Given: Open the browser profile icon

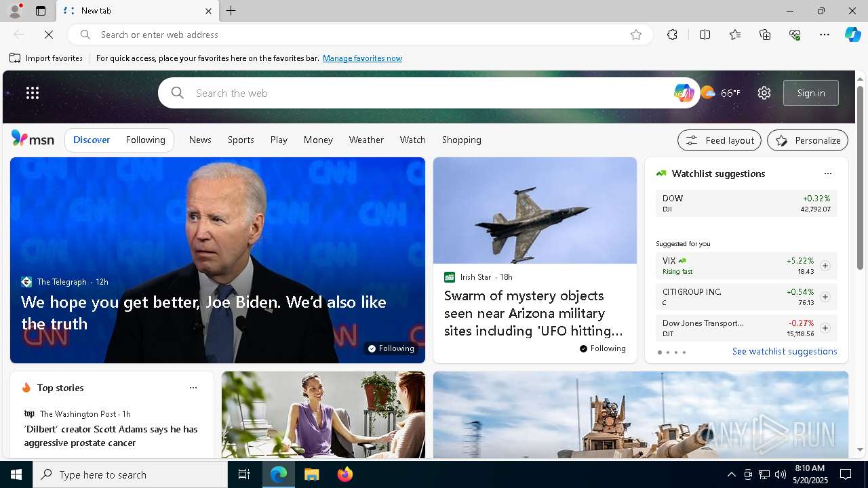Looking at the screenshot, I should (14, 11).
